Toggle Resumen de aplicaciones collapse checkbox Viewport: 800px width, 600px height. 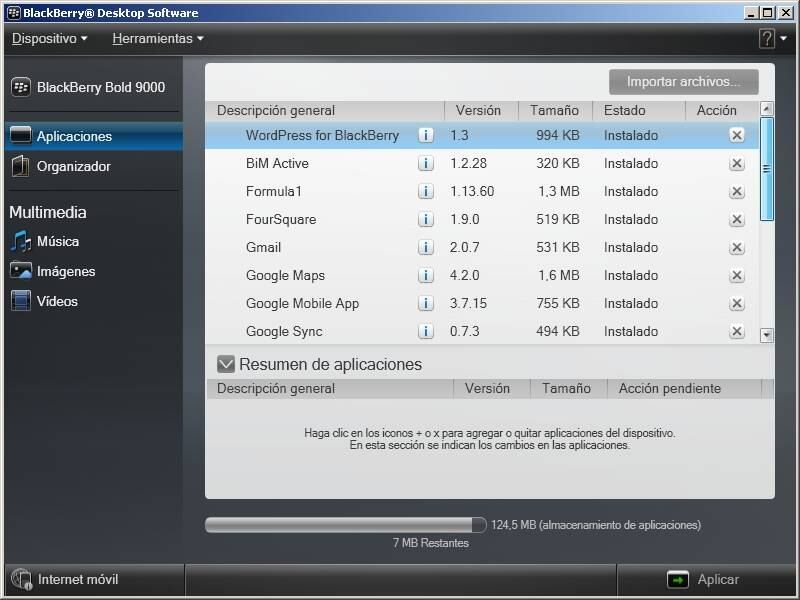pyautogui.click(x=226, y=364)
